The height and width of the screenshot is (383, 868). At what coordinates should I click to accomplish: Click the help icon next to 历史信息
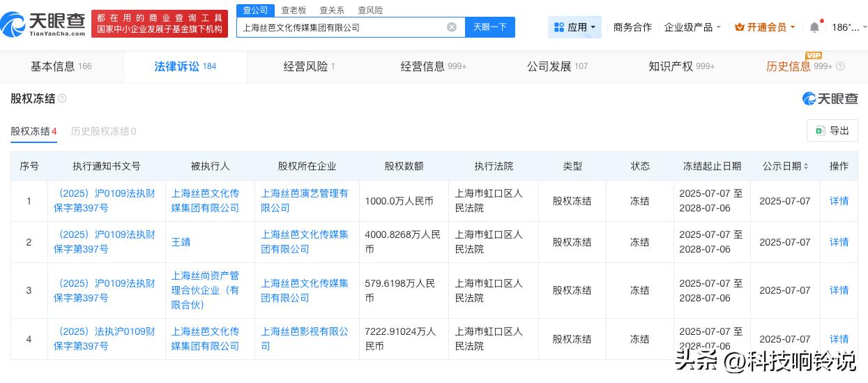point(840,66)
